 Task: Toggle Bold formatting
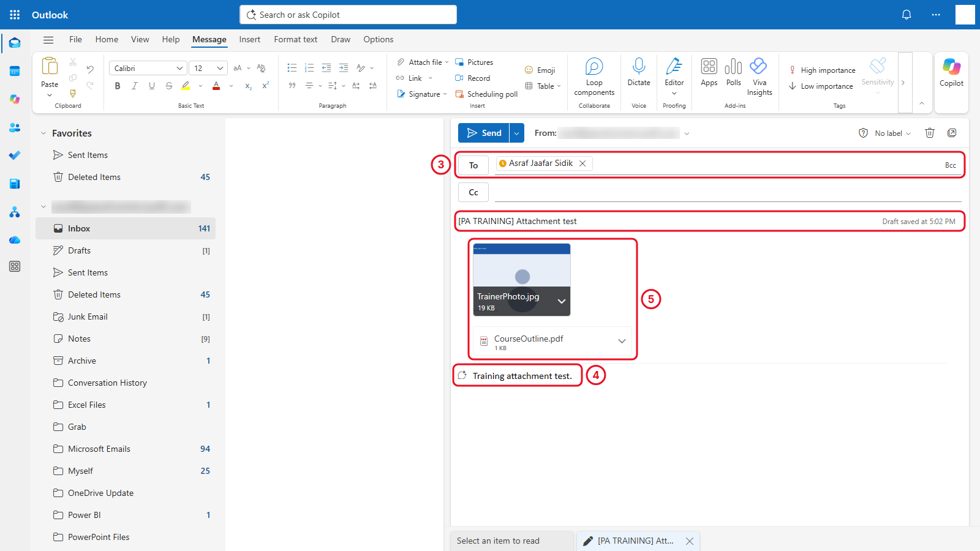click(118, 86)
